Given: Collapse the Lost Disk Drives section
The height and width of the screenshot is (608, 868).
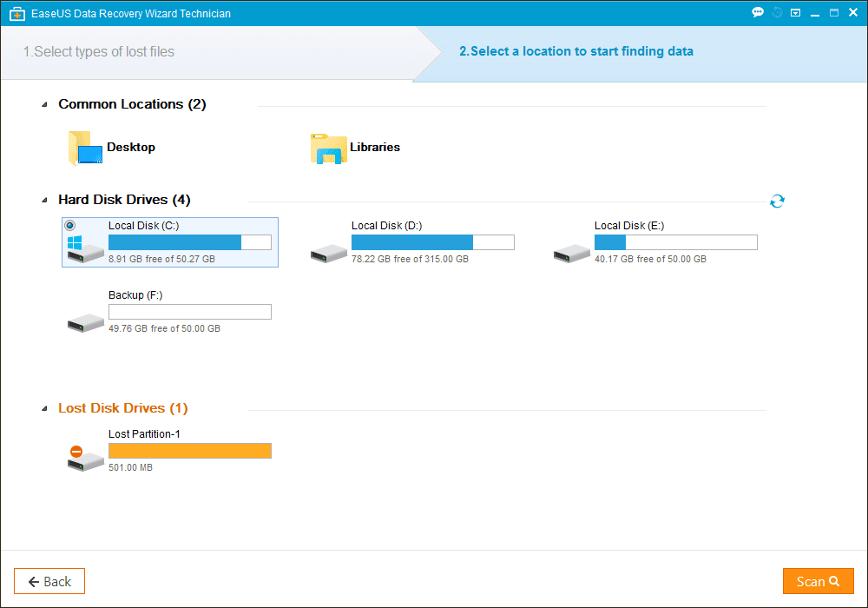Looking at the screenshot, I should coord(43,407).
